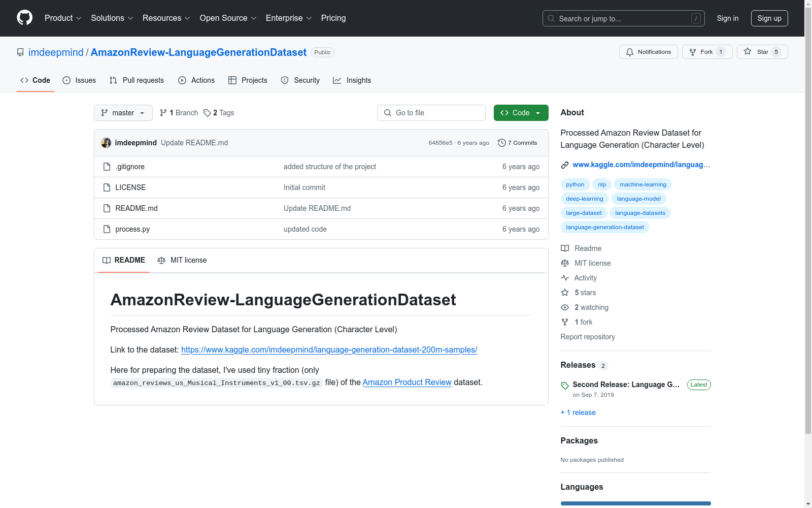Select the README tab in file viewer
The width and height of the screenshot is (812, 508).
click(124, 260)
